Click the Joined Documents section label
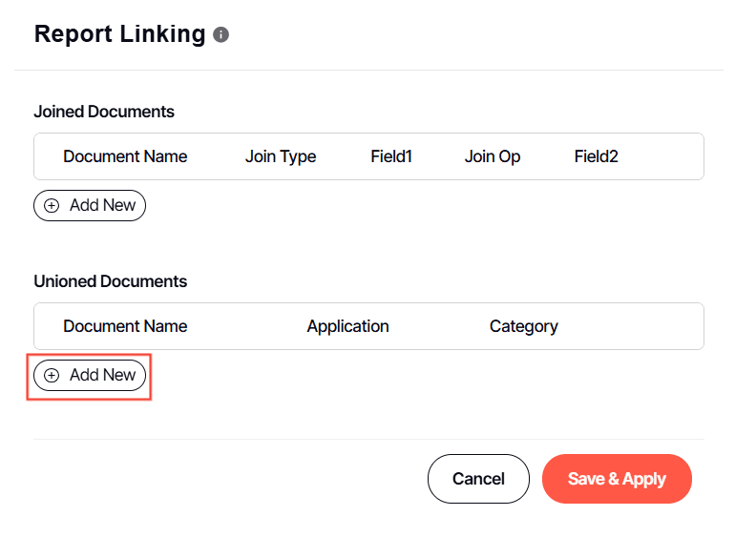This screenshot has width=756, height=537. pyautogui.click(x=104, y=112)
